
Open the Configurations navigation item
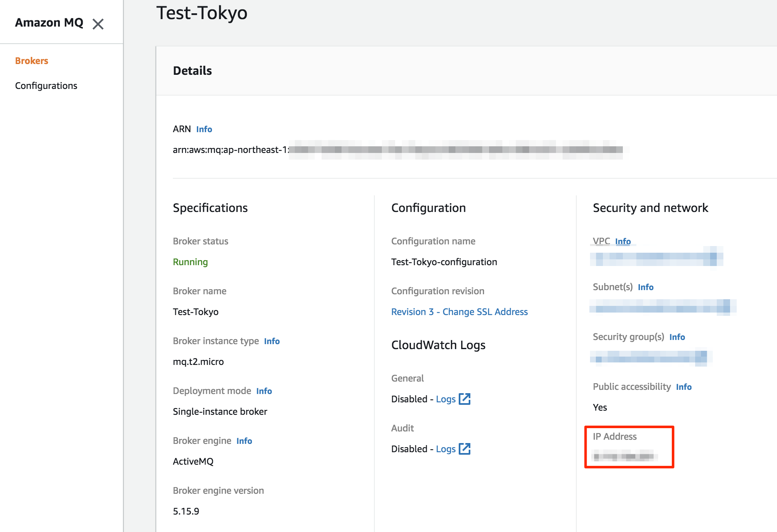[46, 86]
